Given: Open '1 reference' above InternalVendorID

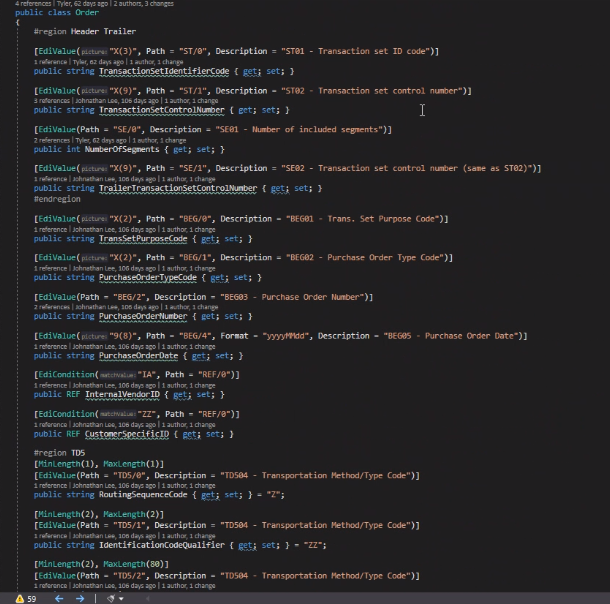Looking at the screenshot, I should click(51, 385).
